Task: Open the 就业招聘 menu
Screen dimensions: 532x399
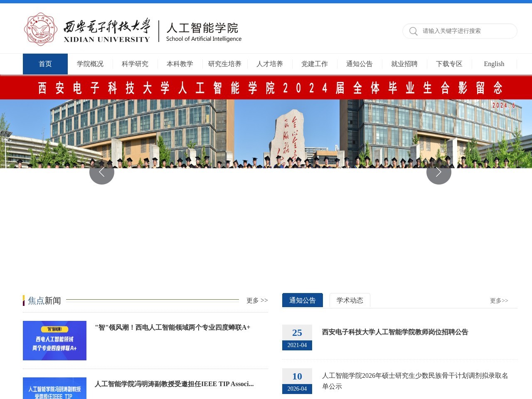Action: pyautogui.click(x=404, y=64)
